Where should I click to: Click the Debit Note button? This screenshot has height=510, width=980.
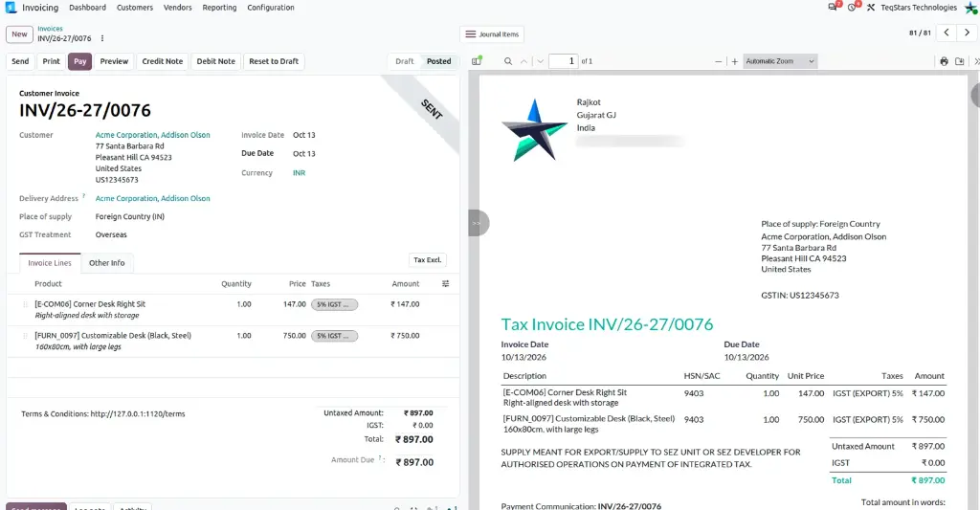tap(216, 61)
